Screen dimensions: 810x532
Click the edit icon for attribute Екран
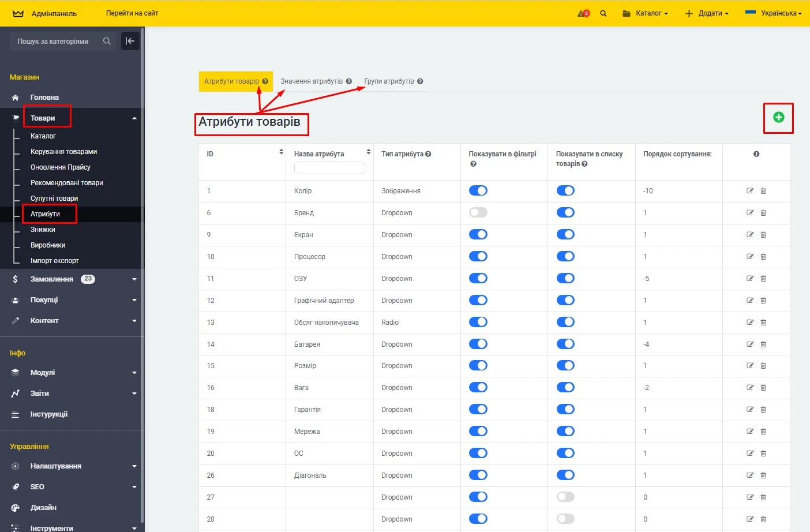coord(749,234)
